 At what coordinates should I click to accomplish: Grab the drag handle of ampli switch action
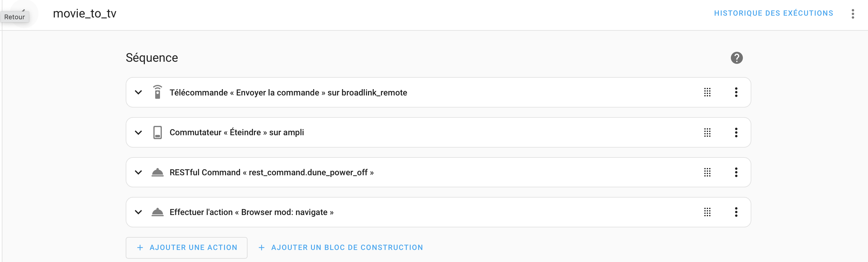[707, 132]
